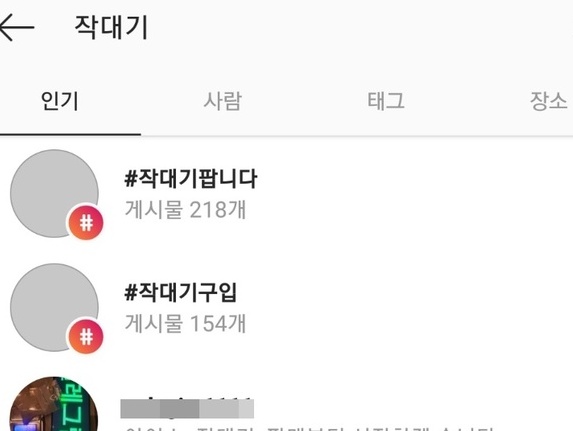
Task: Tap the blurred username of the third result
Action: click(x=187, y=408)
